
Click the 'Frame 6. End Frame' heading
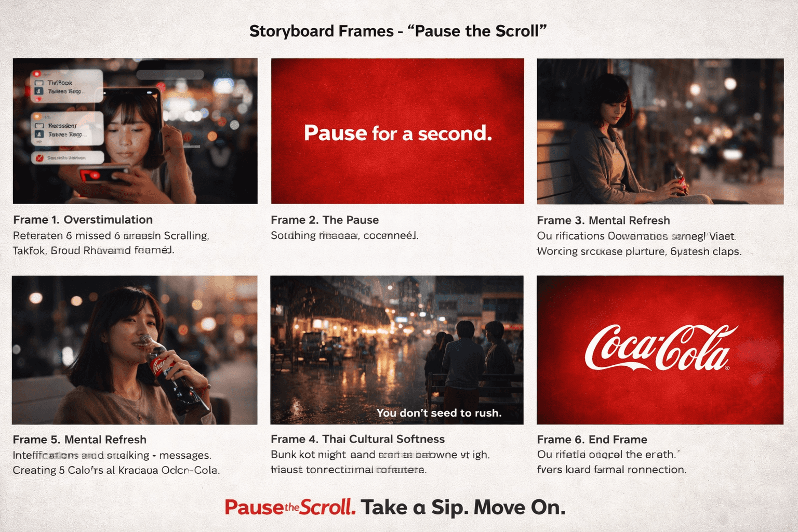(x=592, y=440)
